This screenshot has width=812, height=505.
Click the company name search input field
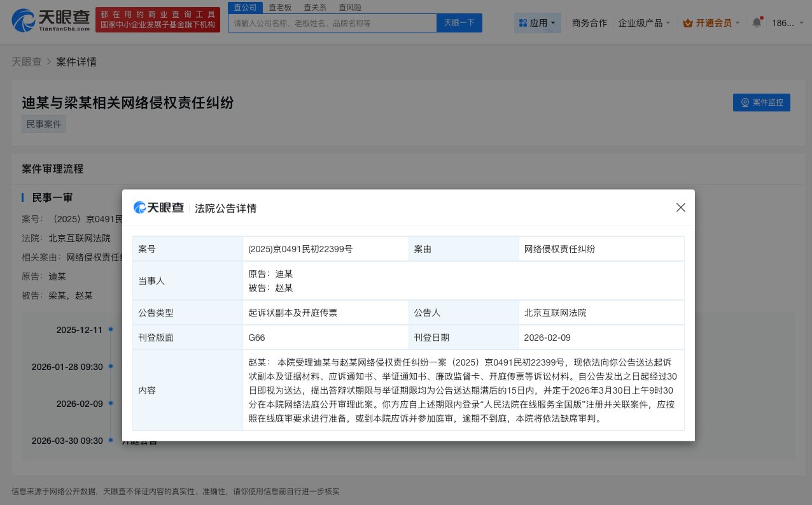pos(332,22)
